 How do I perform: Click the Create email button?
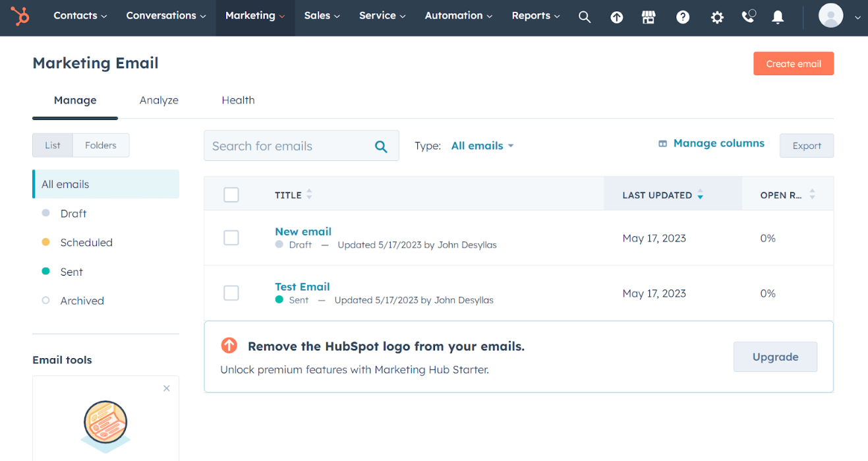click(x=794, y=64)
